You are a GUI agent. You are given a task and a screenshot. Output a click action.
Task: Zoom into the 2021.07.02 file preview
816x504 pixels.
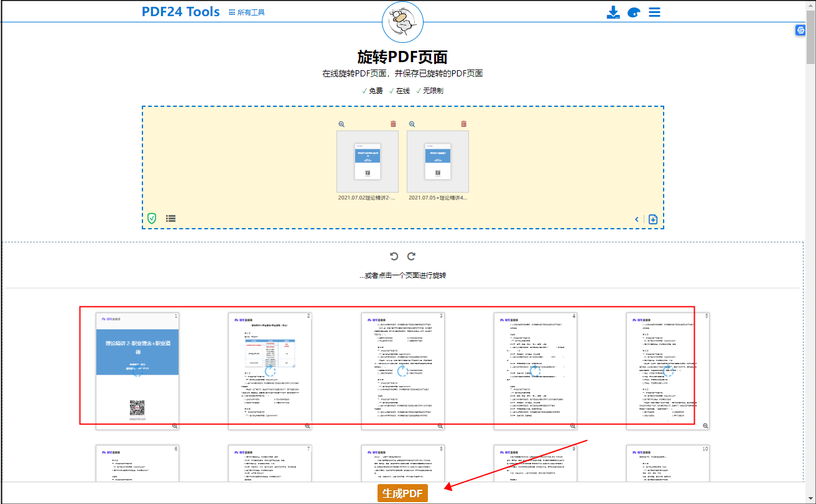point(341,124)
